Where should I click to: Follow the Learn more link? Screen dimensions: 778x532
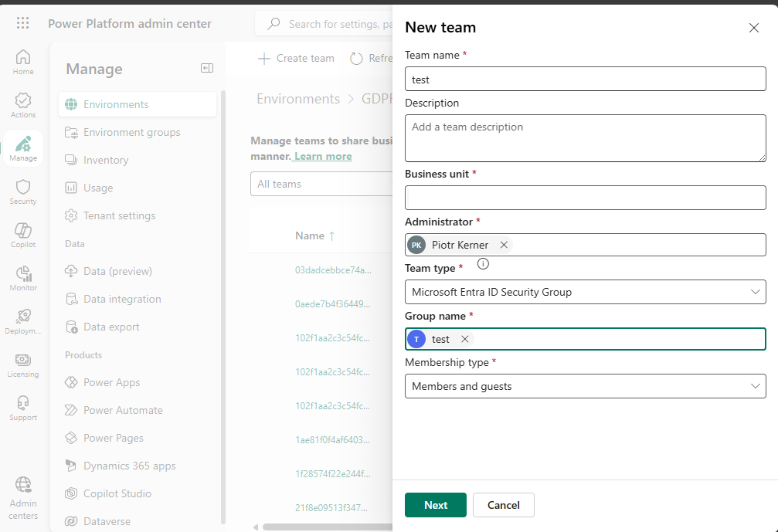pyautogui.click(x=323, y=156)
